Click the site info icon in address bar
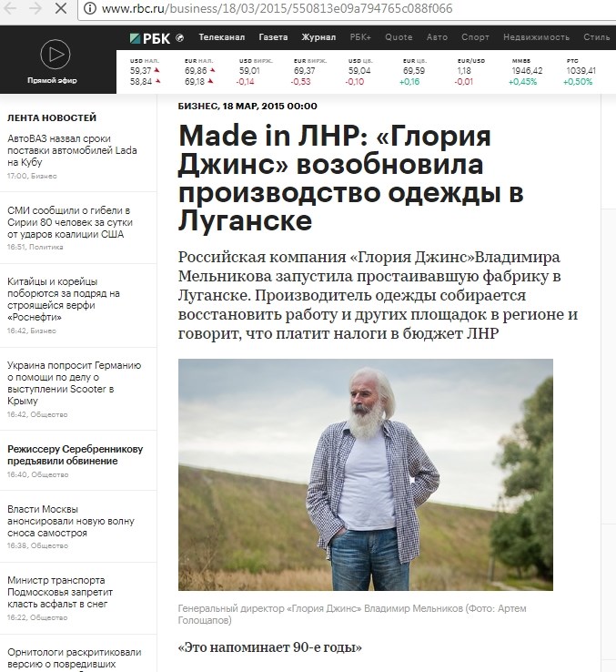Screen dimensions: 616x672 click(x=89, y=8)
